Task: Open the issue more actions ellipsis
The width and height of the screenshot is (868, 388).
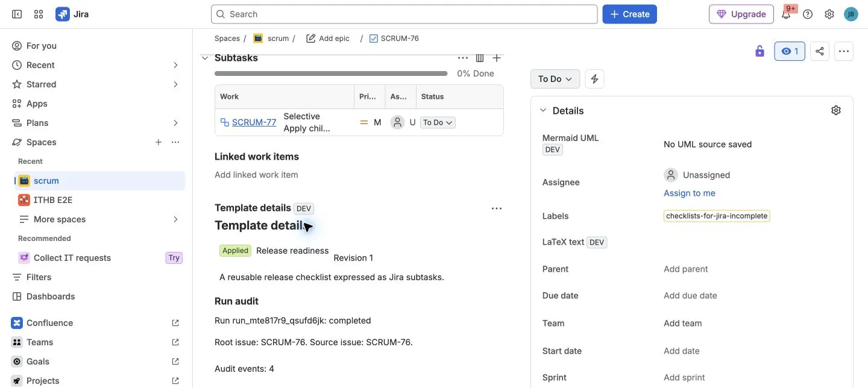Action: tap(844, 51)
